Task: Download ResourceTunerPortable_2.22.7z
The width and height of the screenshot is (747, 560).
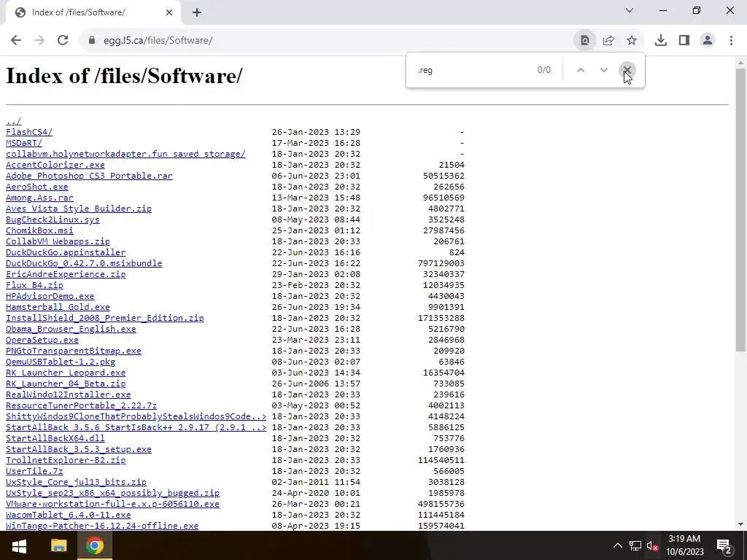Action: point(82,405)
